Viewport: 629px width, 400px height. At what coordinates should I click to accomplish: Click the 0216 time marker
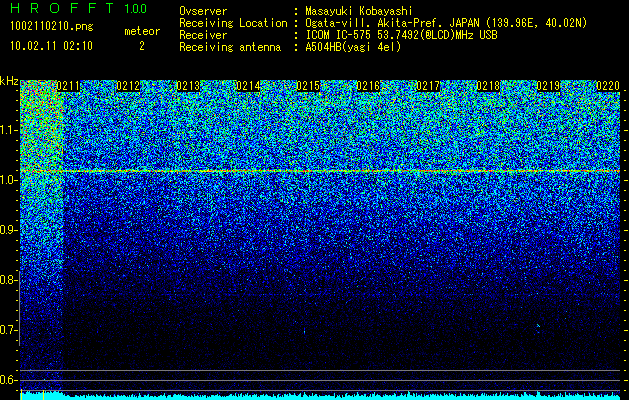click(x=368, y=86)
